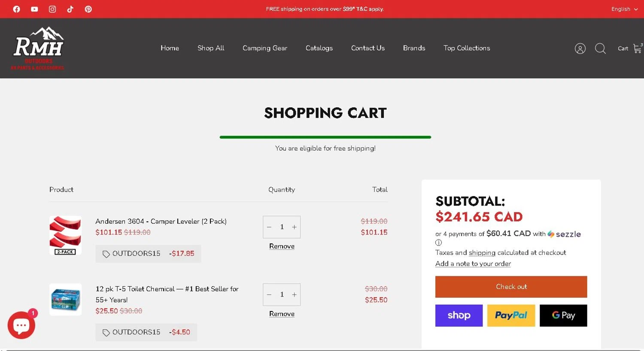Remove the Andersen Camper Leveler item
This screenshot has width=644, height=351.
[282, 246]
